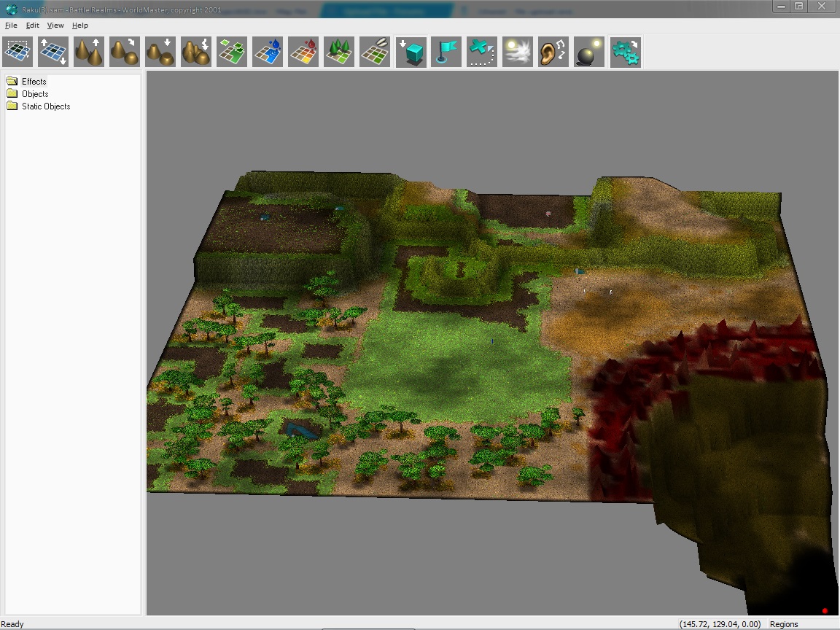The image size is (840, 630).
Task: Pick the flatten terrain tool
Action: pos(160,52)
